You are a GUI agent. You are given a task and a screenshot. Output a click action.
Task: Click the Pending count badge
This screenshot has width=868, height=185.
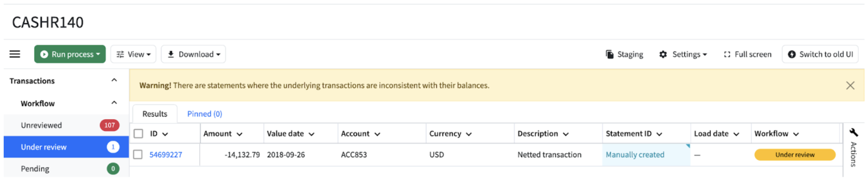point(113,169)
